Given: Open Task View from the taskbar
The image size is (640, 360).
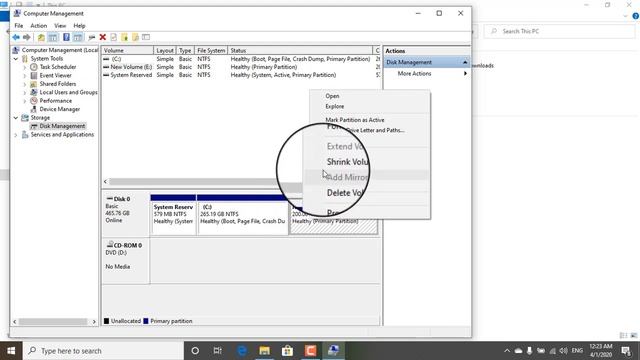Looking at the screenshot, I should (x=218, y=351).
